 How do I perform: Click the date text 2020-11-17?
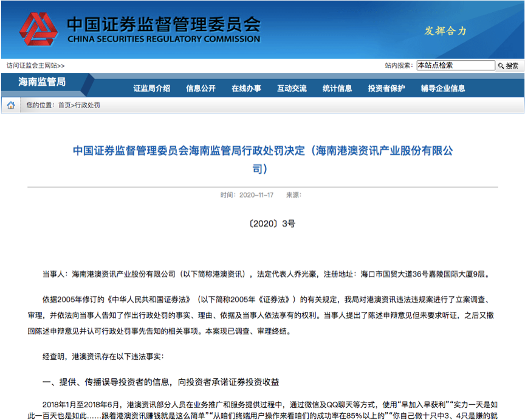(256, 195)
